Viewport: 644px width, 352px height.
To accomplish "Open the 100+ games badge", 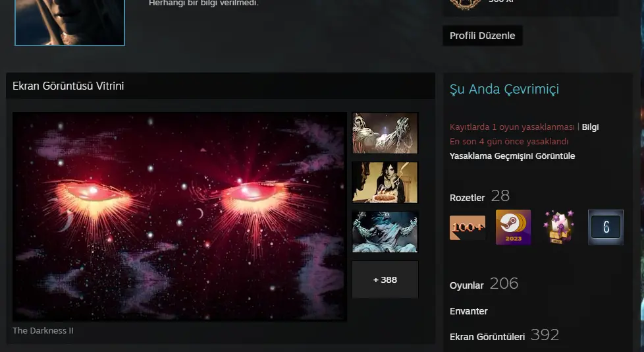I will pyautogui.click(x=468, y=227).
